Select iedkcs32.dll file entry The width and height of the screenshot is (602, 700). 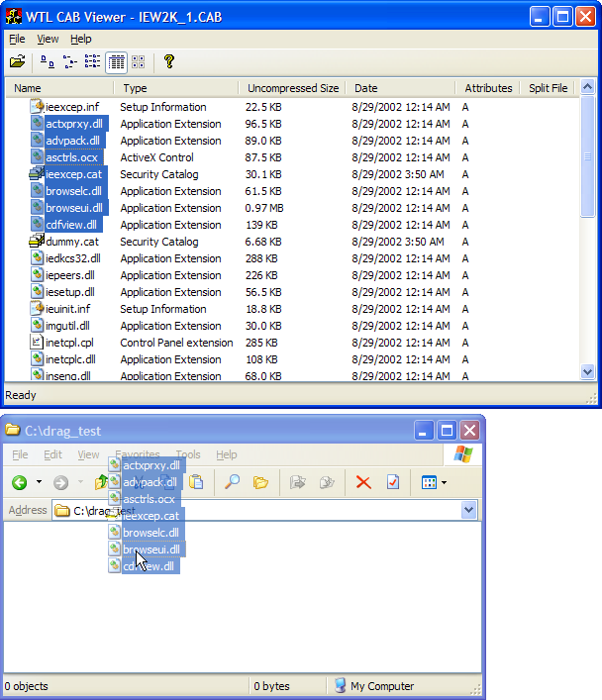pos(73,258)
